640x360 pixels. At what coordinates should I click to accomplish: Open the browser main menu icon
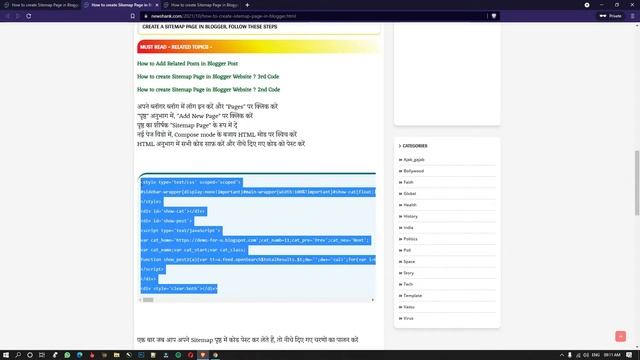click(x=633, y=16)
